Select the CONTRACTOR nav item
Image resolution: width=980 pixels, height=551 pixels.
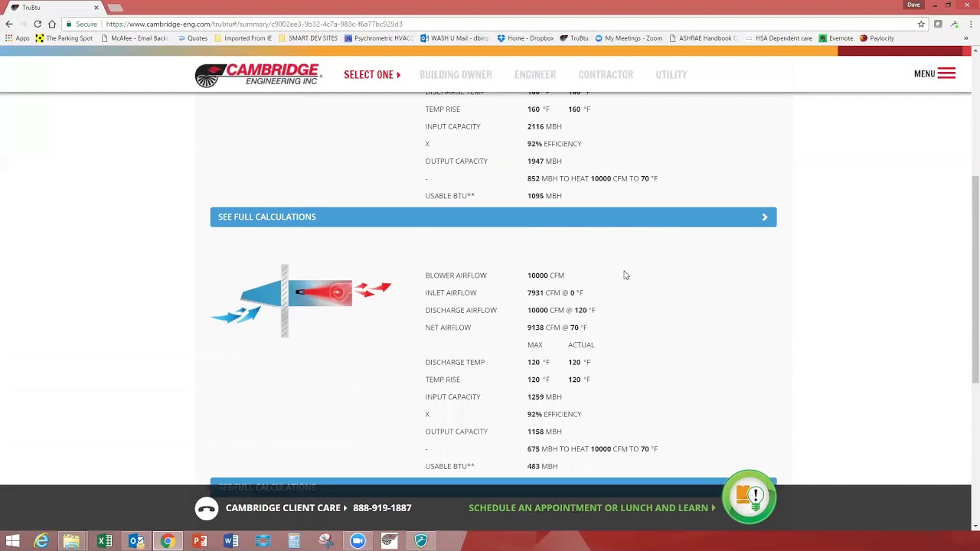click(606, 75)
